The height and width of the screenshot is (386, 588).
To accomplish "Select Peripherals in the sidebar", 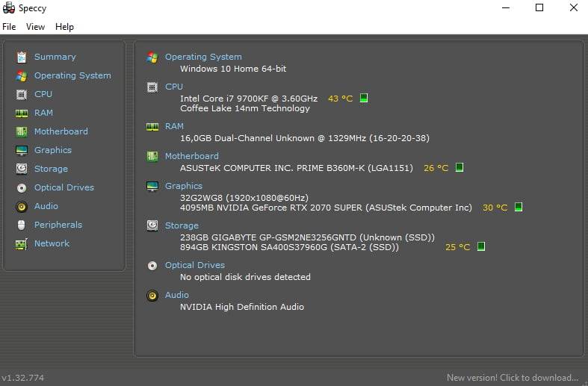I will pyautogui.click(x=58, y=225).
